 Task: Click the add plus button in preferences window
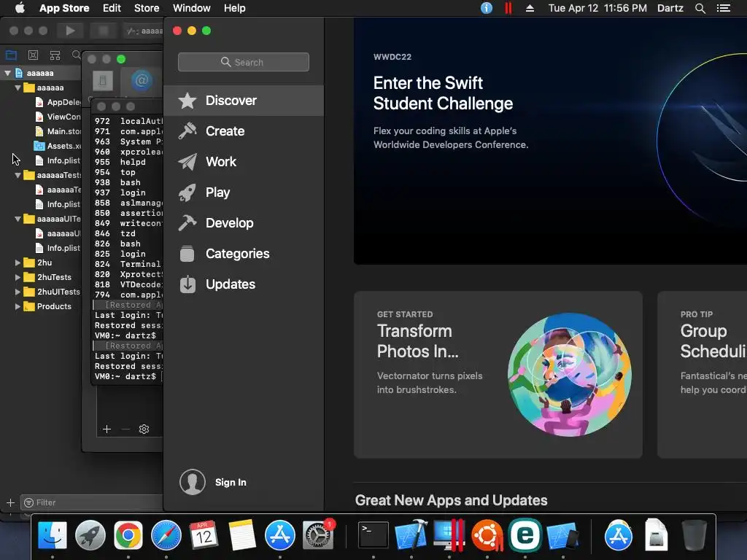pos(107,429)
